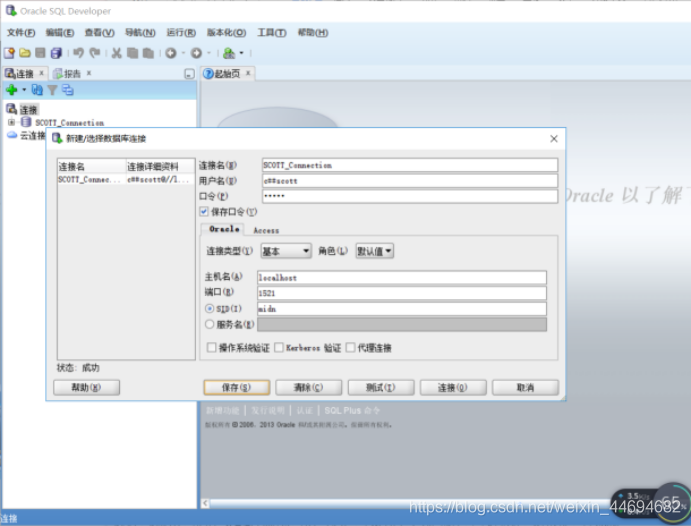
Task: Click the Paste toolbar icon
Action: pos(148,53)
